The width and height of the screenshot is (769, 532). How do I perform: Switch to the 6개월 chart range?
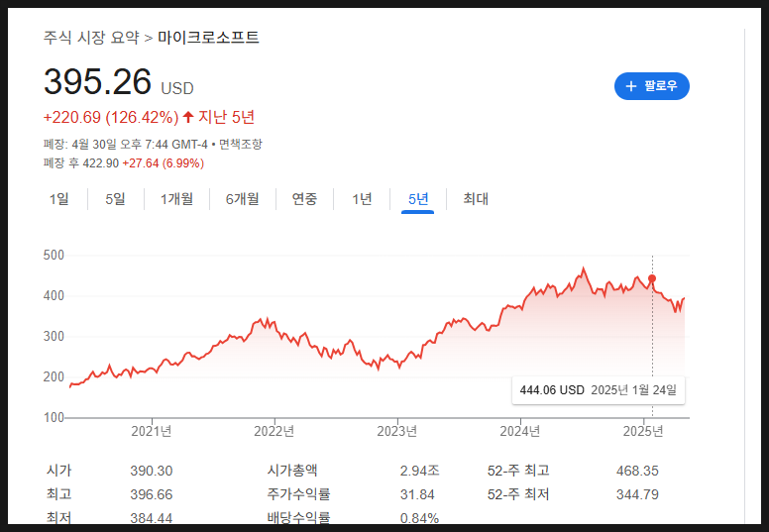click(x=242, y=199)
